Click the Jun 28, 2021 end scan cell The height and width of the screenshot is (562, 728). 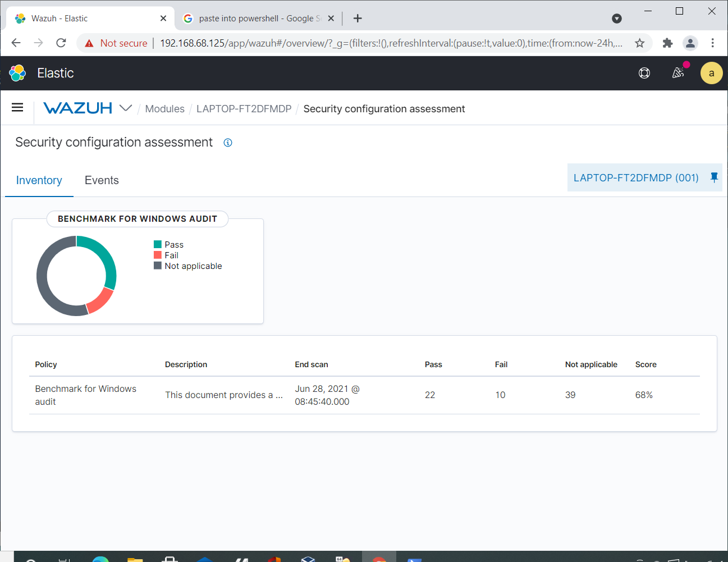(x=327, y=395)
